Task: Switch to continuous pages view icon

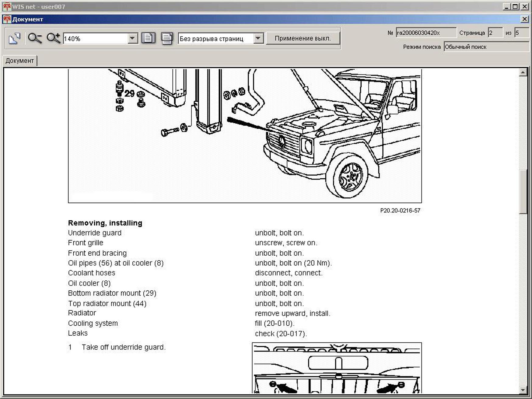Action: click(x=167, y=38)
